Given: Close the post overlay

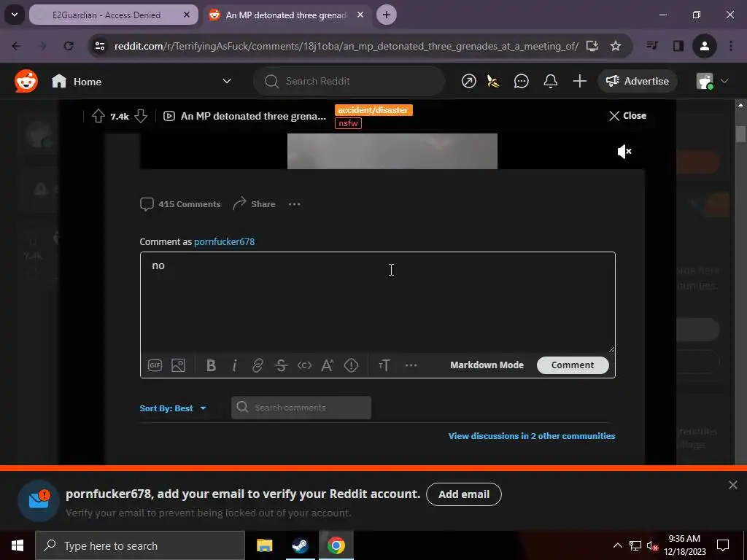Looking at the screenshot, I should point(627,116).
